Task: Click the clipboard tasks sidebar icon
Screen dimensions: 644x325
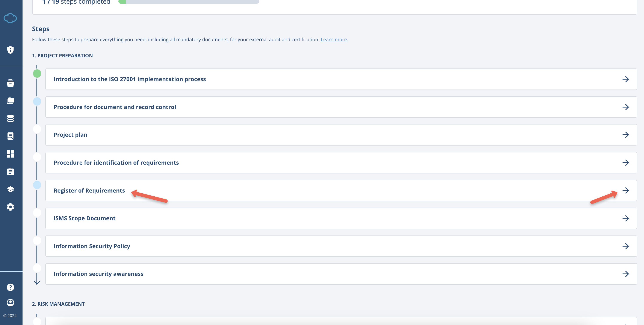Action: point(10,172)
